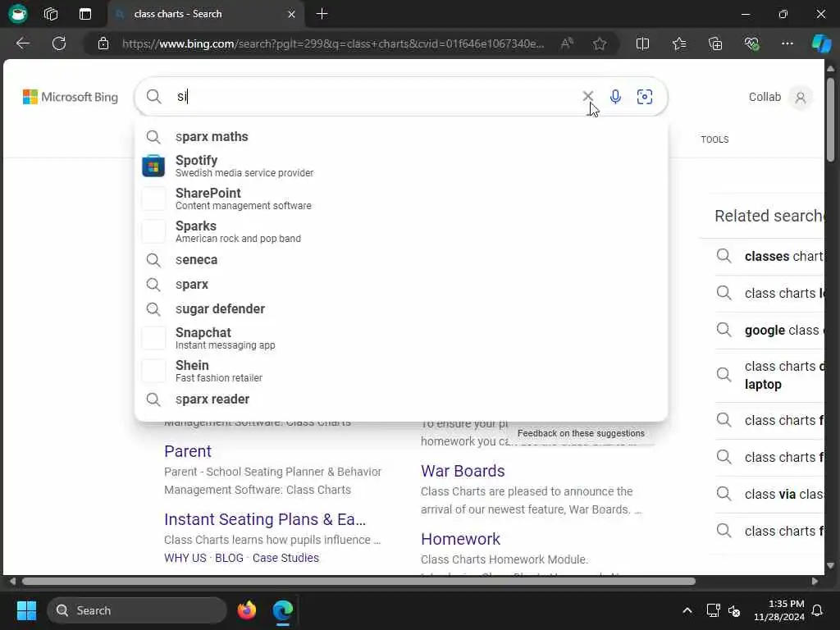Viewport: 840px width, 630px height.
Task: View site information lock icon
Action: pyautogui.click(x=103, y=43)
